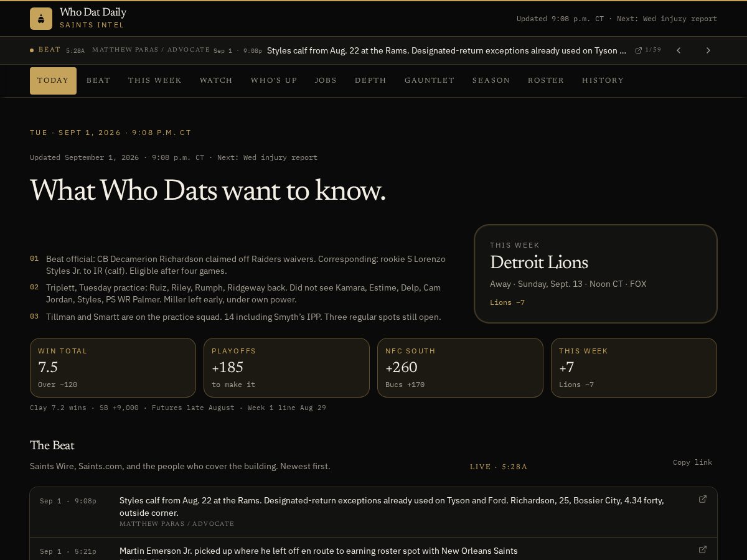Open the History tab
The width and height of the screenshot is (747, 560).
pyautogui.click(x=603, y=81)
